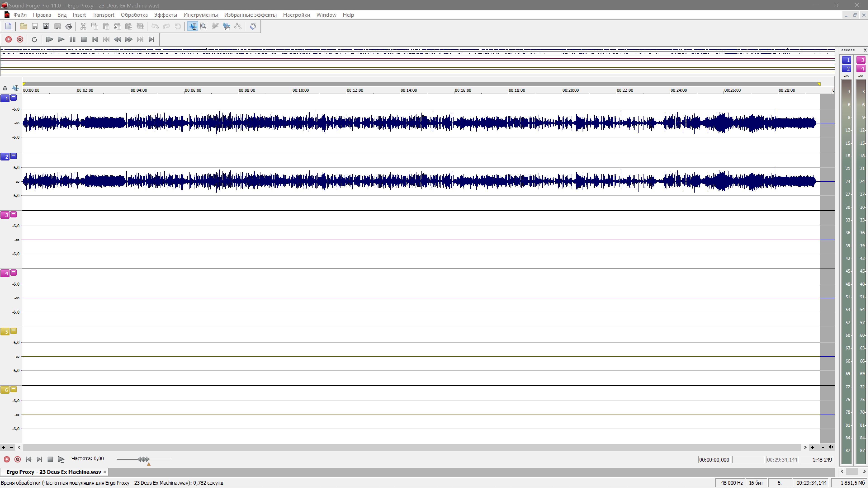This screenshot has height=488, width=868.
Task: Open the Инструменты menu
Action: pos(201,15)
